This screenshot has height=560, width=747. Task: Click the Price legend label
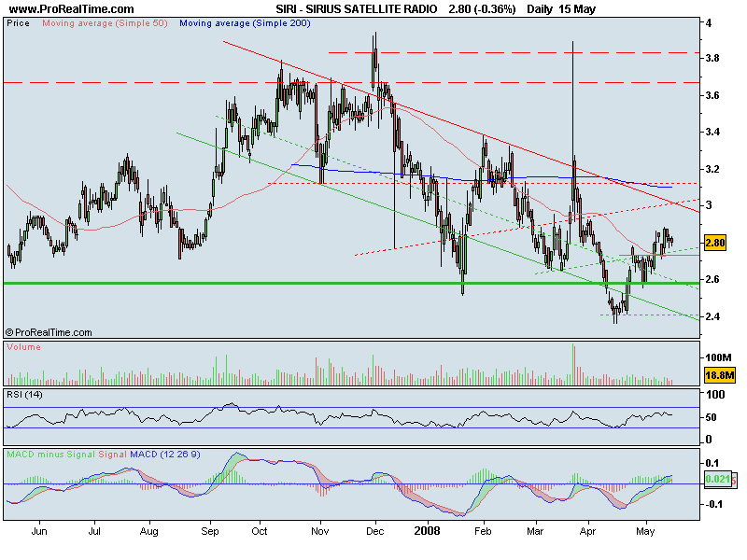pos(18,22)
